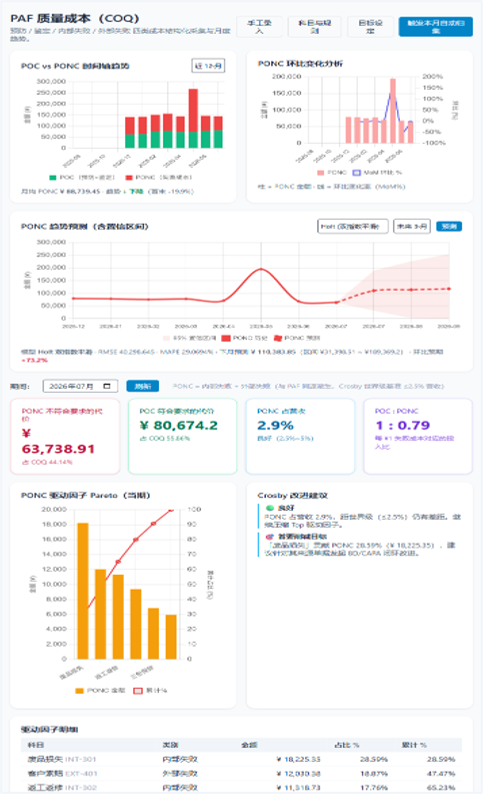483x794 pixels.
Task: Toggle the pink PONC legend in the MoM chart
Action: [x=332, y=173]
